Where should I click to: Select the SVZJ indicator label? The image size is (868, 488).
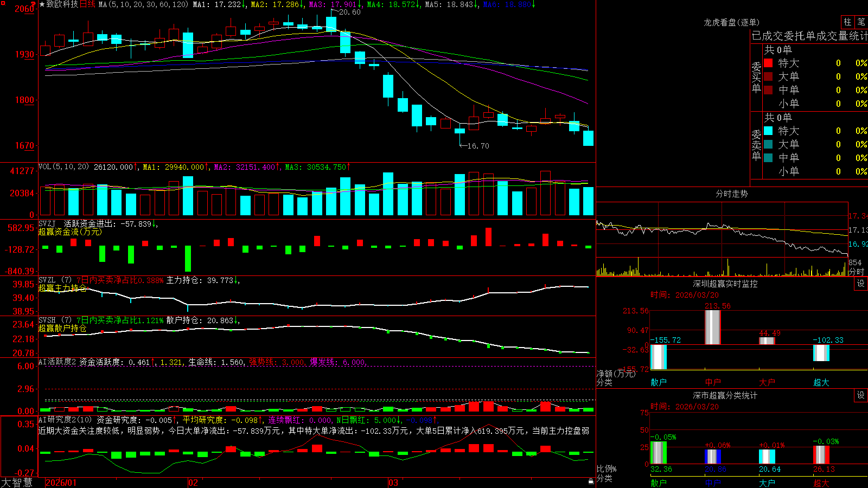(x=47, y=223)
